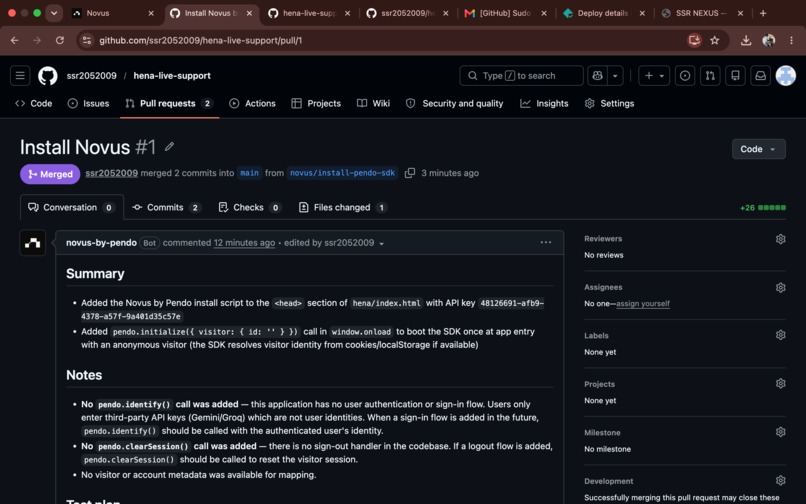Open the tab search dropdown chevron
Viewport: 806px width, 504px height.
pyautogui.click(x=54, y=13)
